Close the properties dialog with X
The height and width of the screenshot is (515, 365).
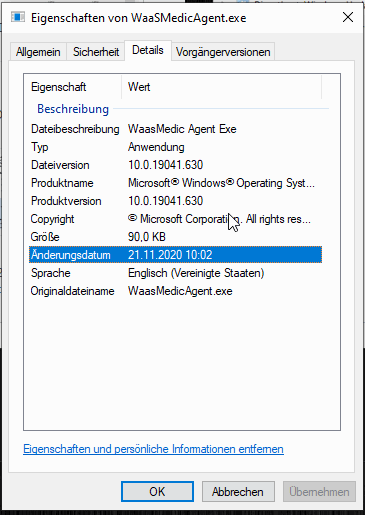(348, 17)
